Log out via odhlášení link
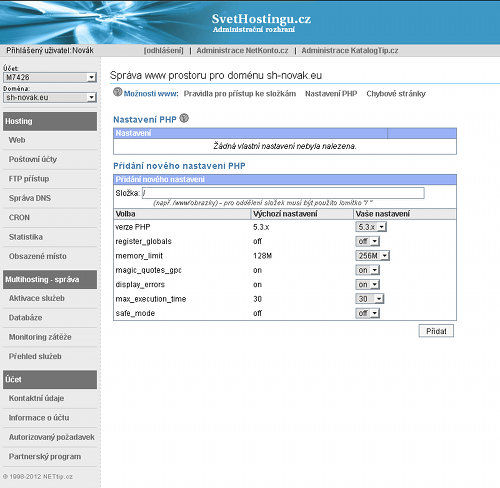Image resolution: width=500 pixels, height=488 pixels. pos(163,51)
